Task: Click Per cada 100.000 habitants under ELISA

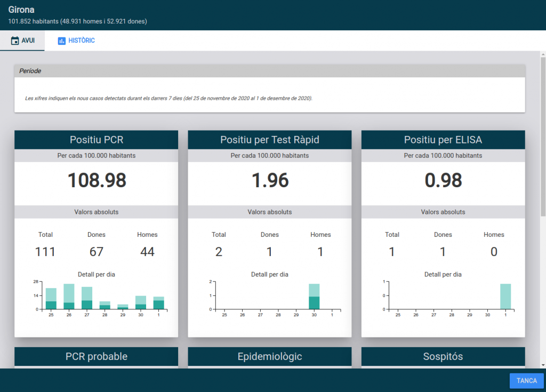Action: (443, 155)
